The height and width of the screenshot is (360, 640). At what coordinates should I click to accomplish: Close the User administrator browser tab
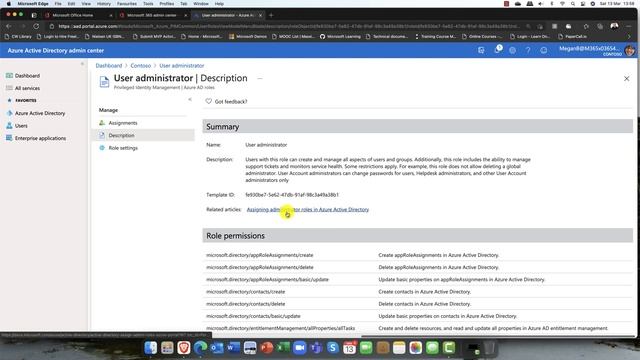[260, 15]
